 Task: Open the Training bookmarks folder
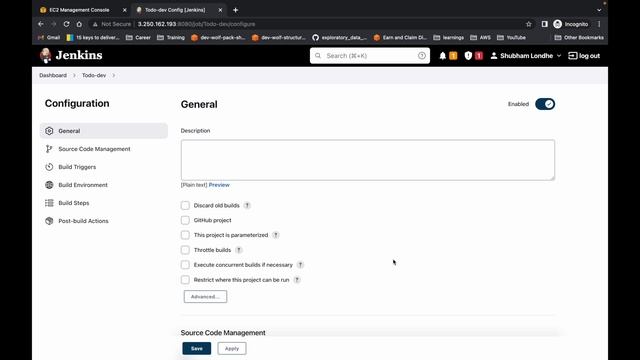pyautogui.click(x=171, y=38)
